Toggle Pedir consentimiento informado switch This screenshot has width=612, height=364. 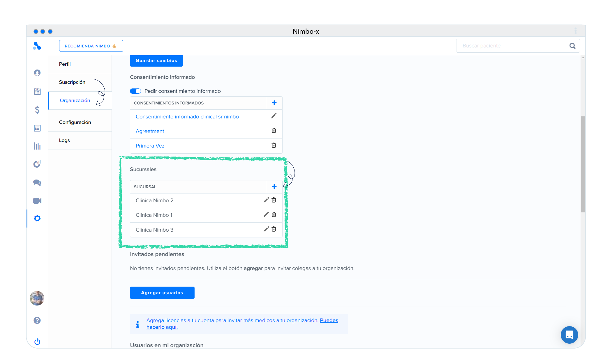[135, 91]
